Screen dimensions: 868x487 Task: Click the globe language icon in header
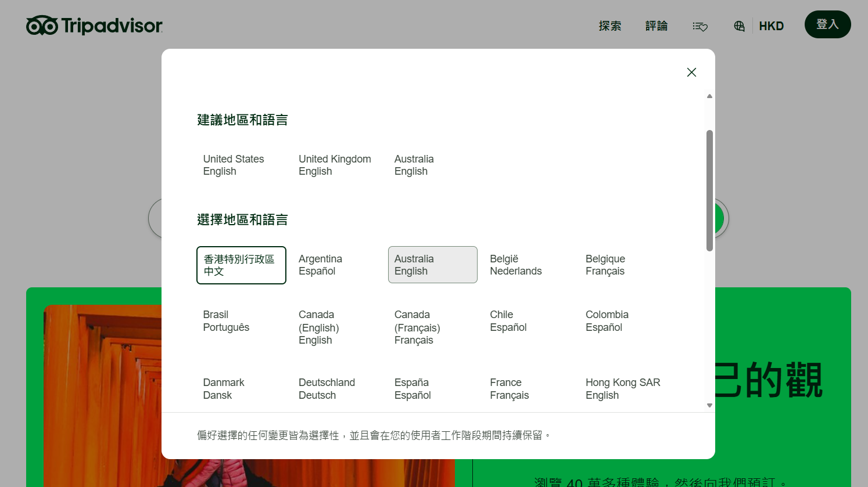click(x=739, y=26)
